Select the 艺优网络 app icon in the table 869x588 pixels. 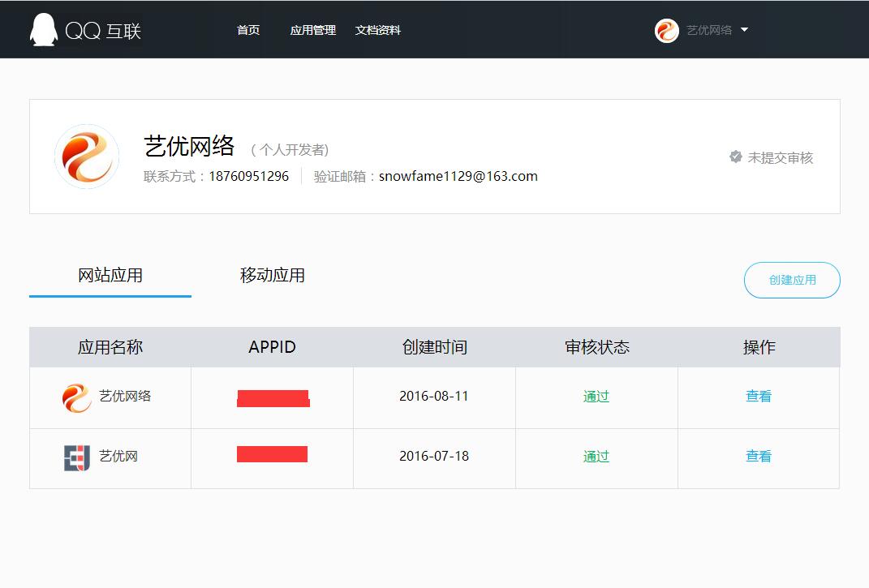click(x=77, y=397)
